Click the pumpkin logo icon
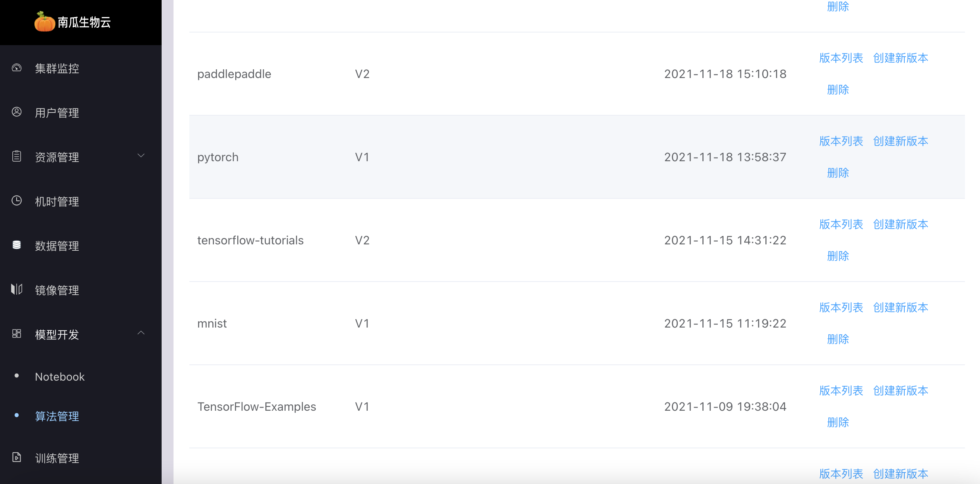This screenshot has width=980, height=484. [44, 22]
